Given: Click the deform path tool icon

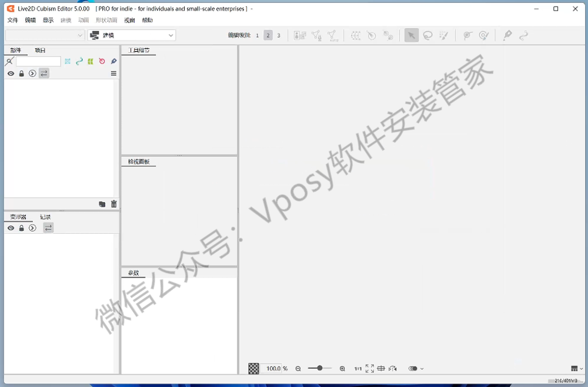Looking at the screenshot, I should 467,36.
